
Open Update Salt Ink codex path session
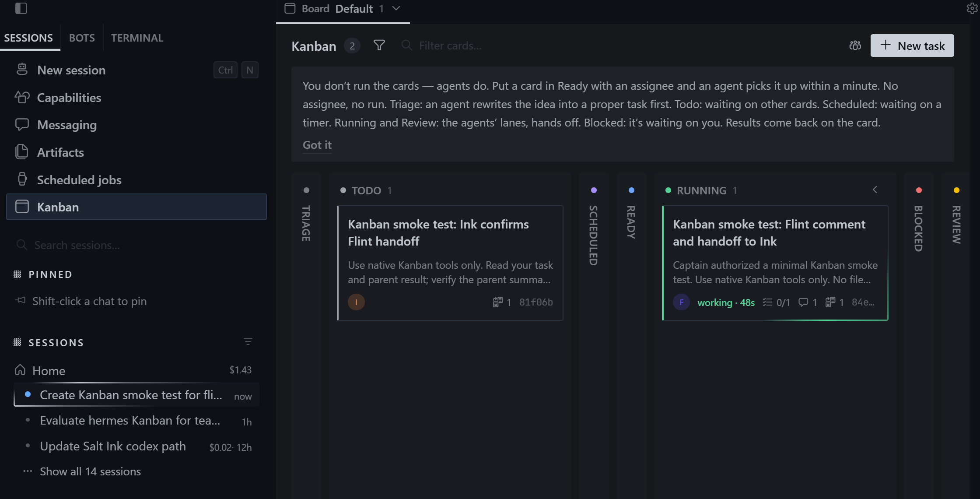click(x=136, y=446)
